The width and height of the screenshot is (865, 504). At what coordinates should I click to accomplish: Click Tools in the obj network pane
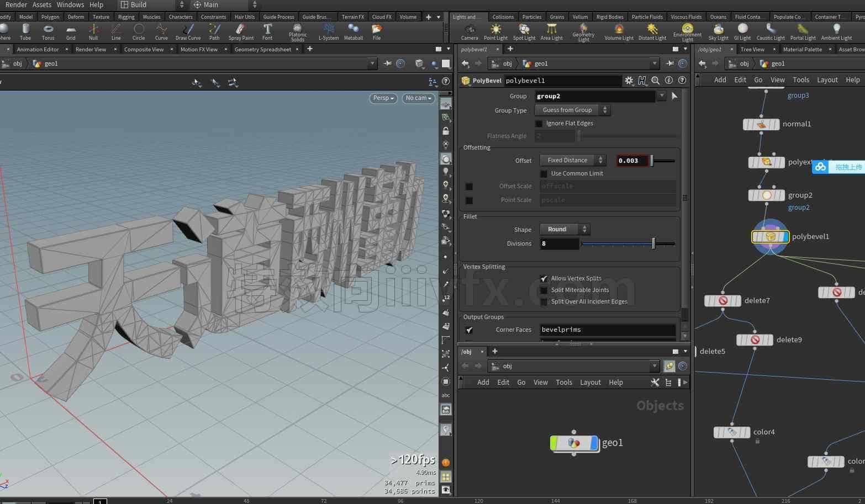[x=564, y=383]
